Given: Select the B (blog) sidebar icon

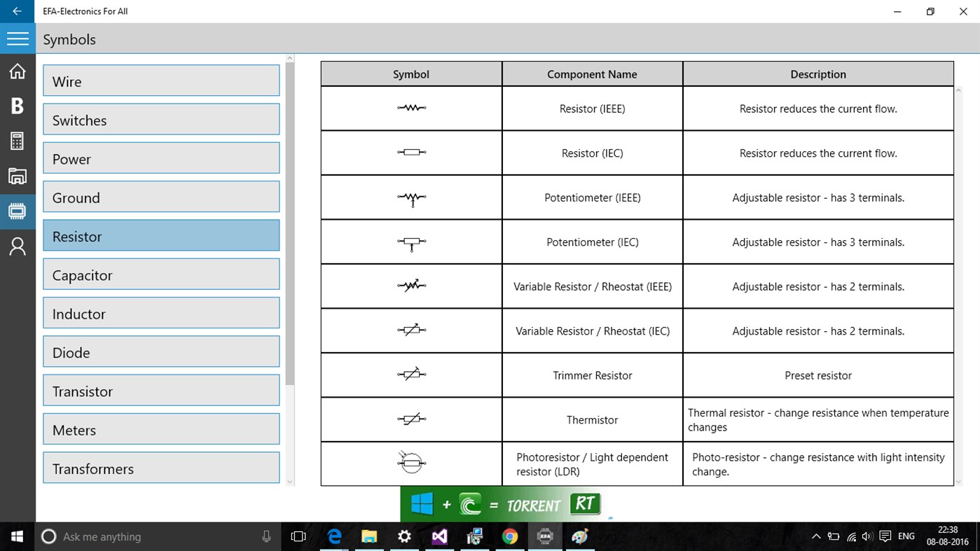Looking at the screenshot, I should pyautogui.click(x=18, y=106).
